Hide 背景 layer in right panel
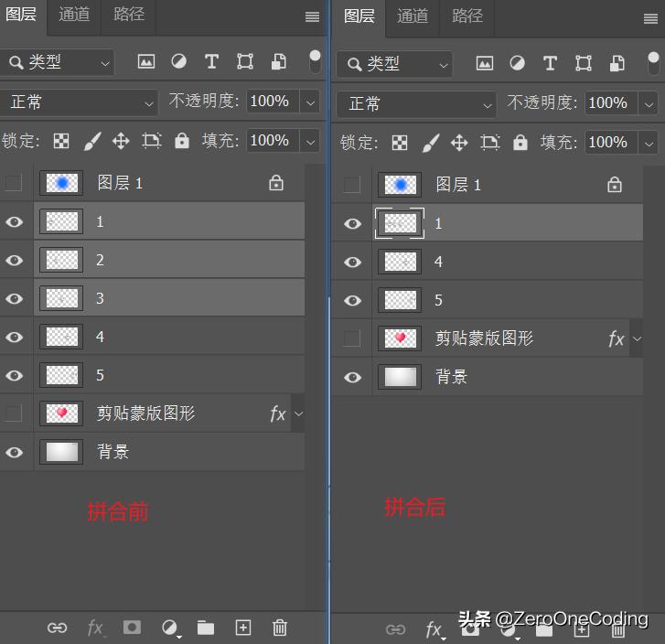 353,377
